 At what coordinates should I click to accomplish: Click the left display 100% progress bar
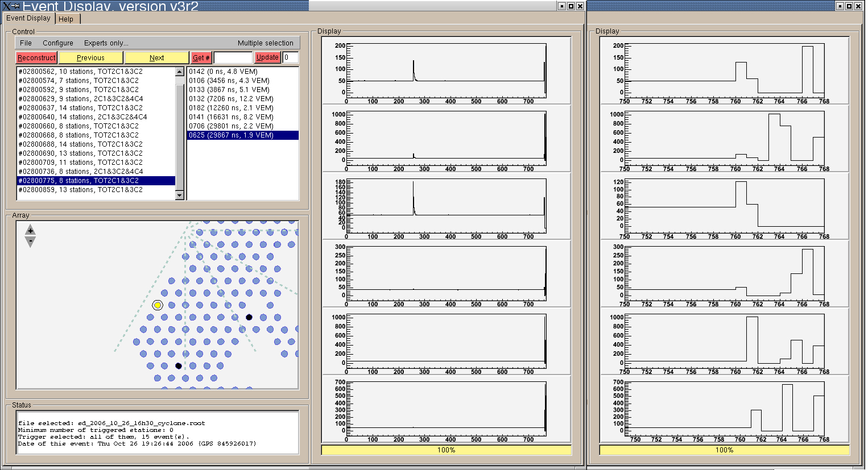pos(447,450)
